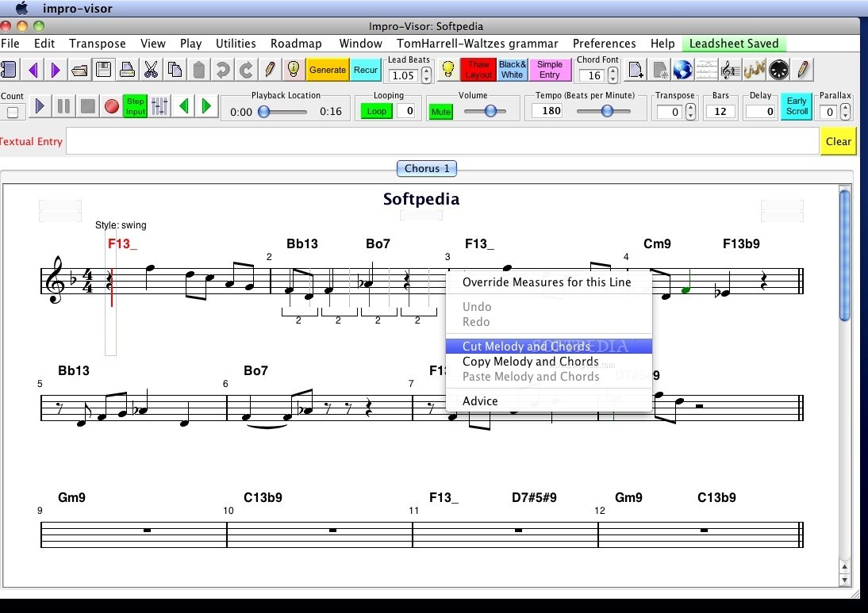The width and height of the screenshot is (868, 613).
Task: Toggle the green Loop button
Action: 377,111
